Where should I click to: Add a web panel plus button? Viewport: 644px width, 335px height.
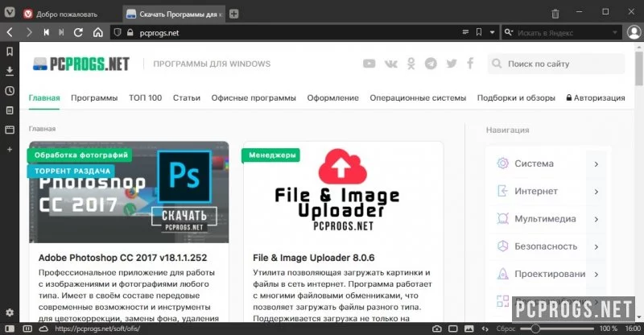(x=10, y=150)
